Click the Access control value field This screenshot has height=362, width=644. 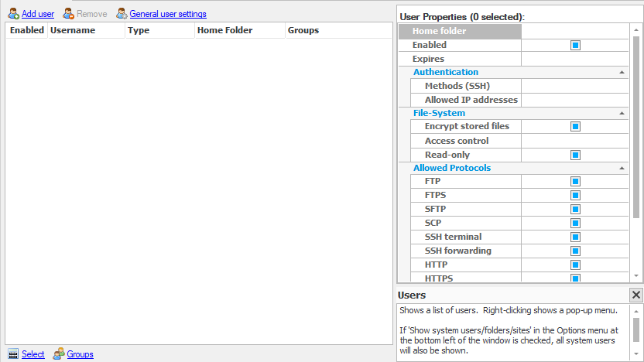[x=575, y=142]
